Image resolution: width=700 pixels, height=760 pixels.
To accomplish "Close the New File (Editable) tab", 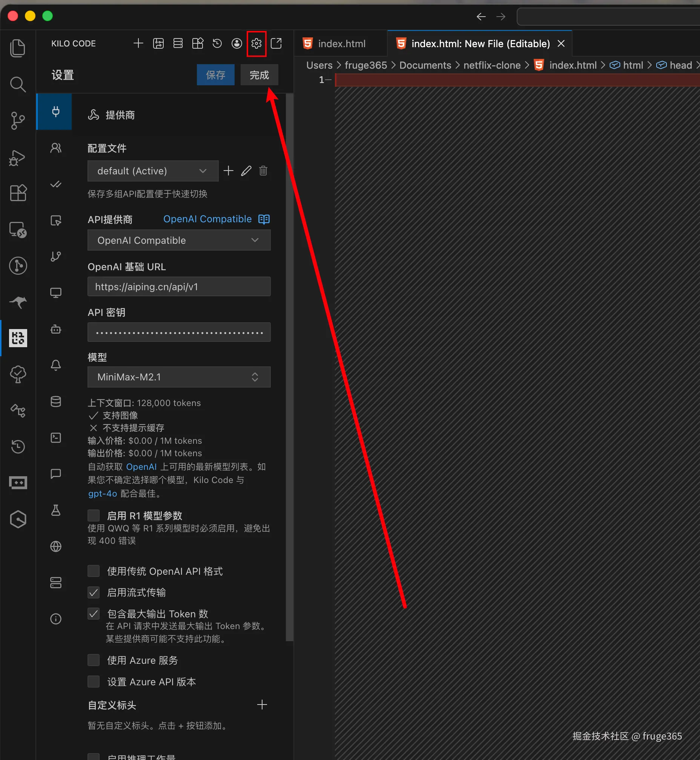I will 561,44.
